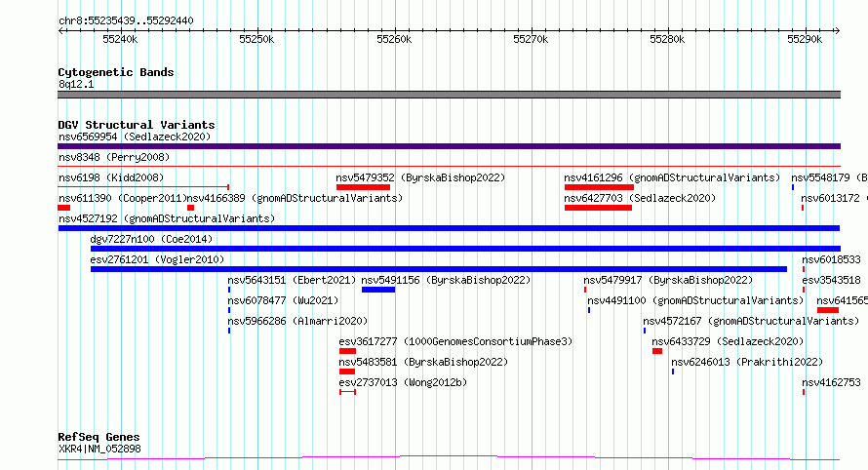This screenshot has width=868, height=470.
Task: Click red bar under nsv4161296
Action: tap(599, 187)
